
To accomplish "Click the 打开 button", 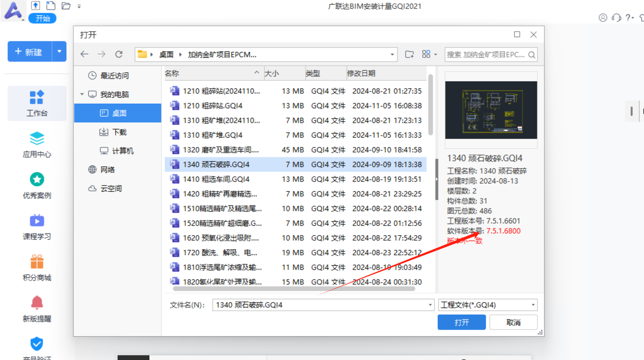I will pos(462,322).
